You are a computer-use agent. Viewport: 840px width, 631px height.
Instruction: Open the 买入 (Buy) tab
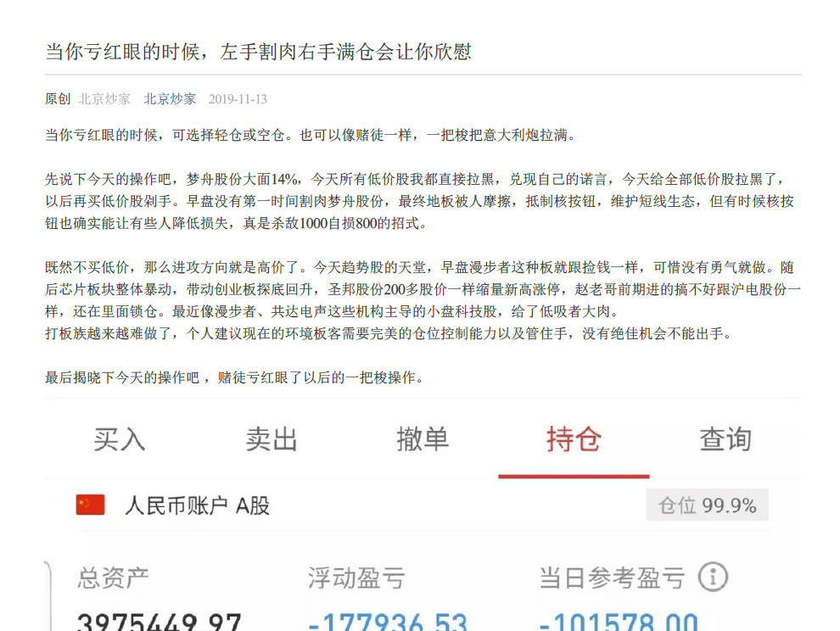click(120, 440)
